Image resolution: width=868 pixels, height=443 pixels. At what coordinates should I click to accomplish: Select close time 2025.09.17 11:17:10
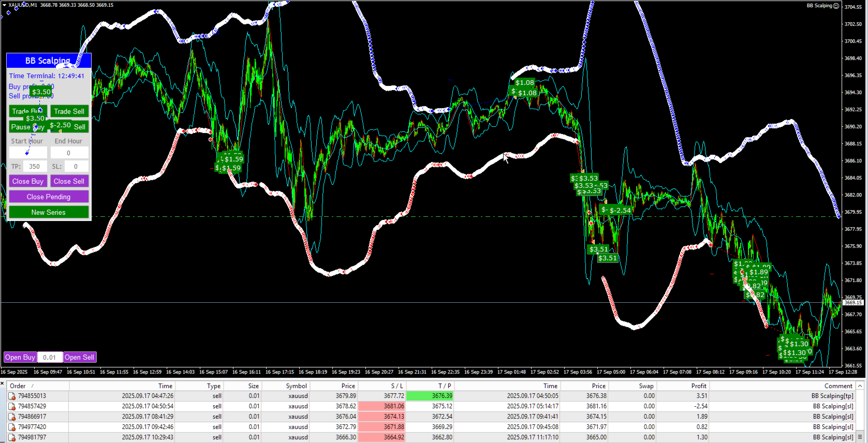[533, 437]
